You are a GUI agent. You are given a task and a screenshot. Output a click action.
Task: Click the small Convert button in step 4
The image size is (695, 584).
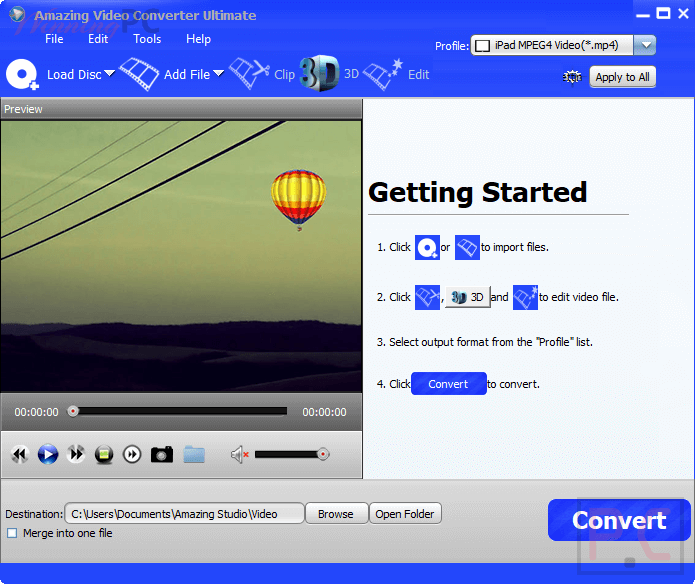[x=449, y=384]
